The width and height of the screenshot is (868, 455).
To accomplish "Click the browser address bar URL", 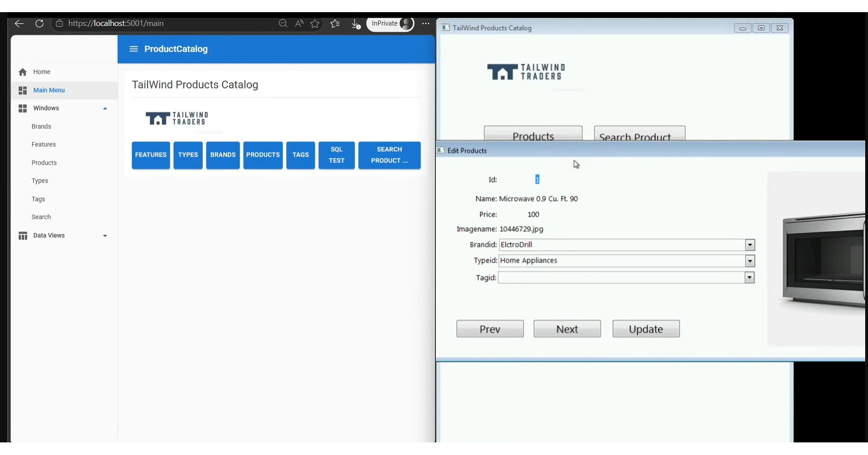I will pos(116,23).
